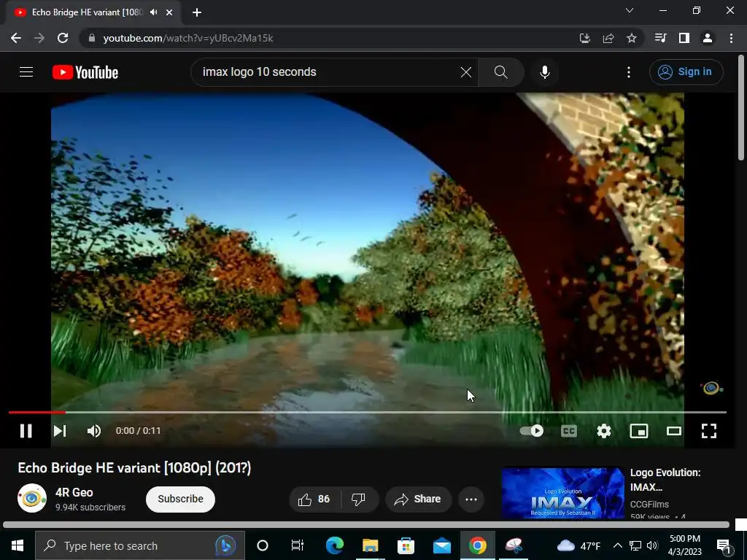Like the video with 86 likes
The height and width of the screenshot is (560, 747).
pos(314,499)
